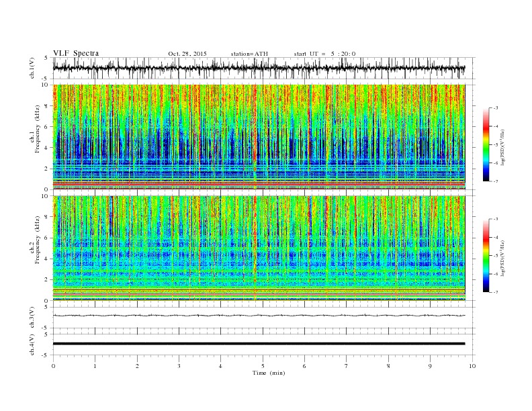532x411 pixels.
Task: Click the "-4" tick on lower colorbar
Action: pyautogui.click(x=495, y=237)
